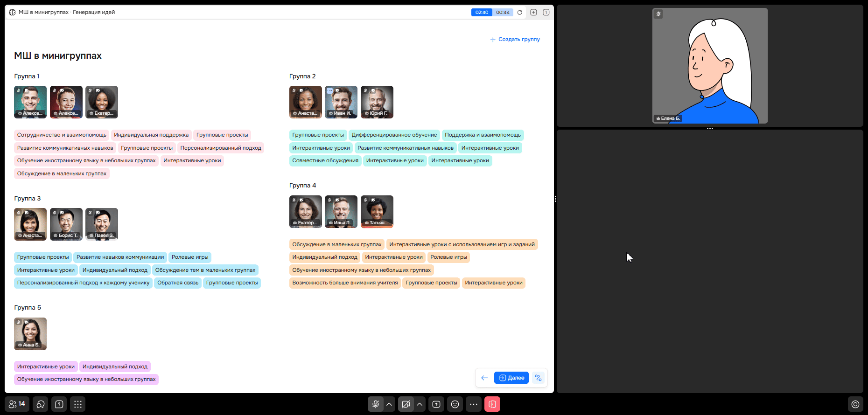Select Анаста... avatar in Группа 3
Image resolution: width=868 pixels, height=415 pixels.
30,224
